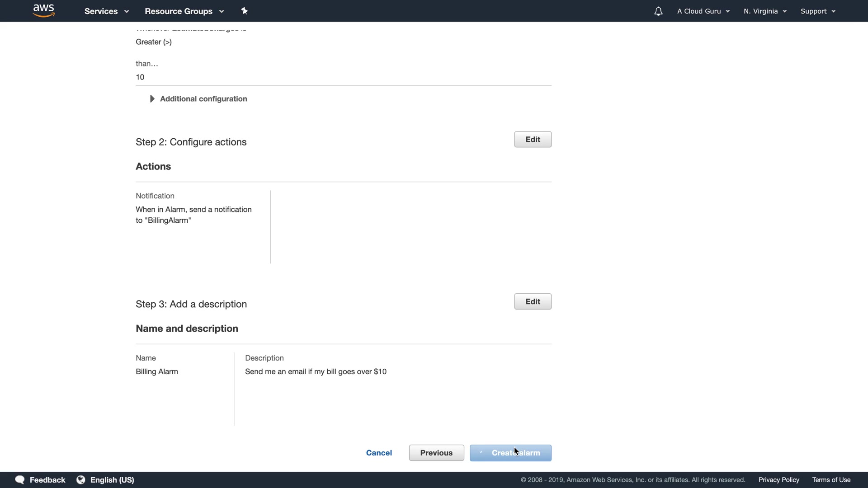Click the AWS logo home icon
Screen dimensions: 868x488
click(x=44, y=10)
